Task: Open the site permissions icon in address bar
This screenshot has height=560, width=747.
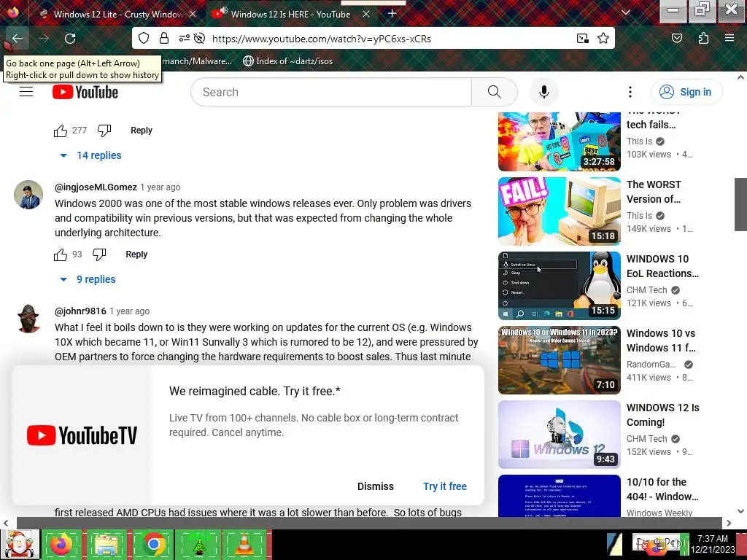Action: (185, 38)
